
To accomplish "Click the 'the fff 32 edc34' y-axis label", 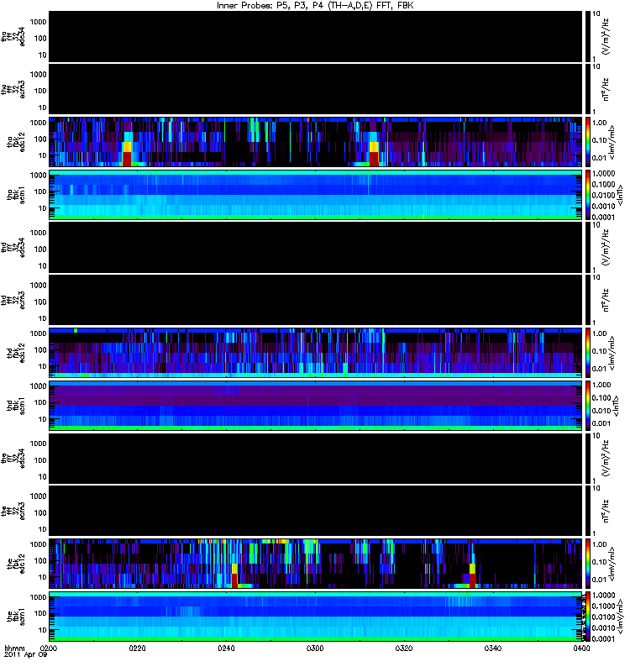I will coord(13,459).
